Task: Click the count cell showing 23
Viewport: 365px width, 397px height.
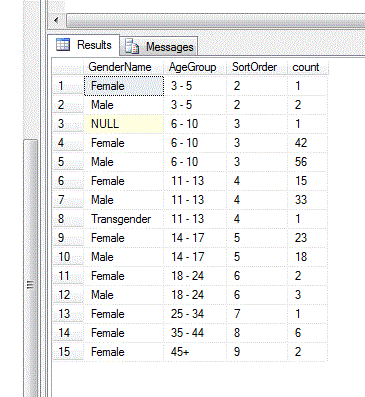Action: [x=307, y=238]
